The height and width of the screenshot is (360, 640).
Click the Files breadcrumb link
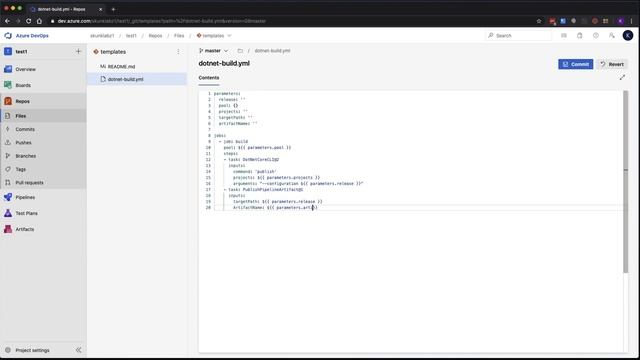[x=179, y=36]
